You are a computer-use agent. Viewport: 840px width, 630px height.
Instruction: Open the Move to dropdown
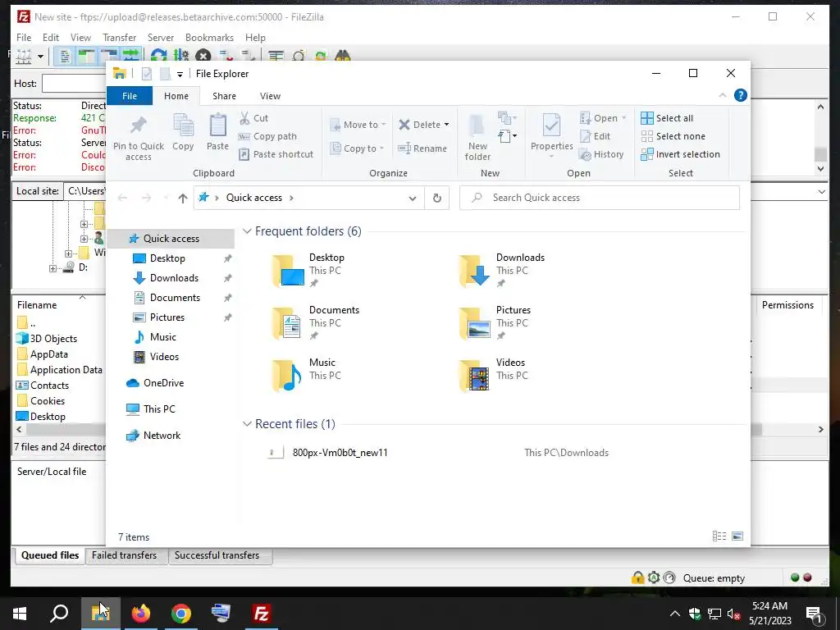coord(358,125)
